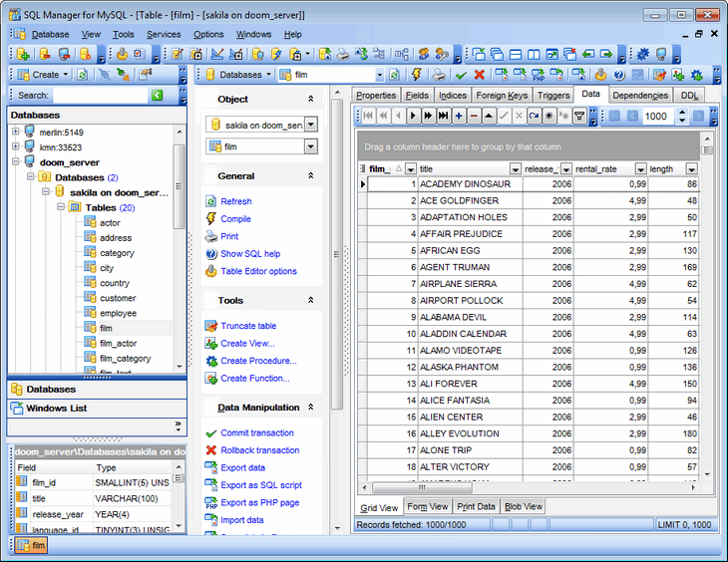Click the Export as SQL script link

(x=260, y=485)
